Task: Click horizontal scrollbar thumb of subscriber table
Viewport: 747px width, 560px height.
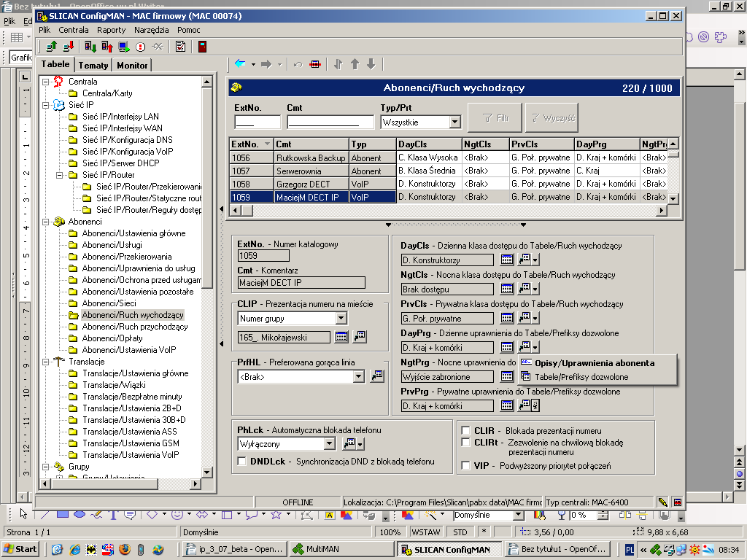Action: 247,210
